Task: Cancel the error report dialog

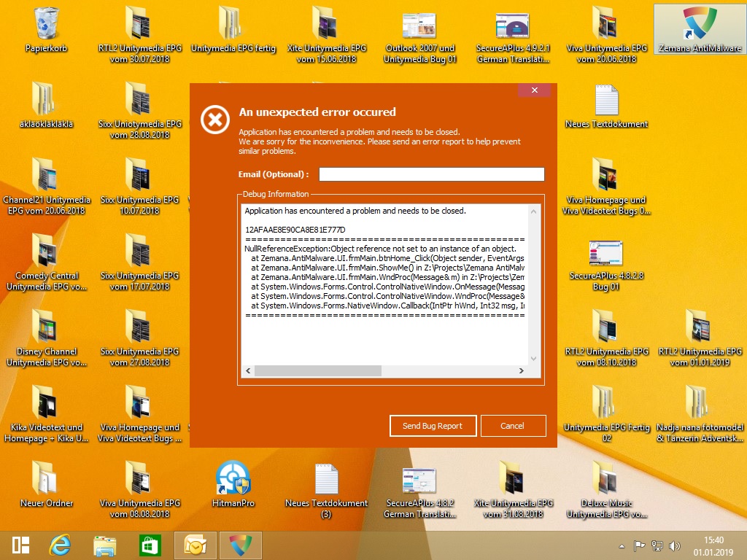Action: coord(513,426)
